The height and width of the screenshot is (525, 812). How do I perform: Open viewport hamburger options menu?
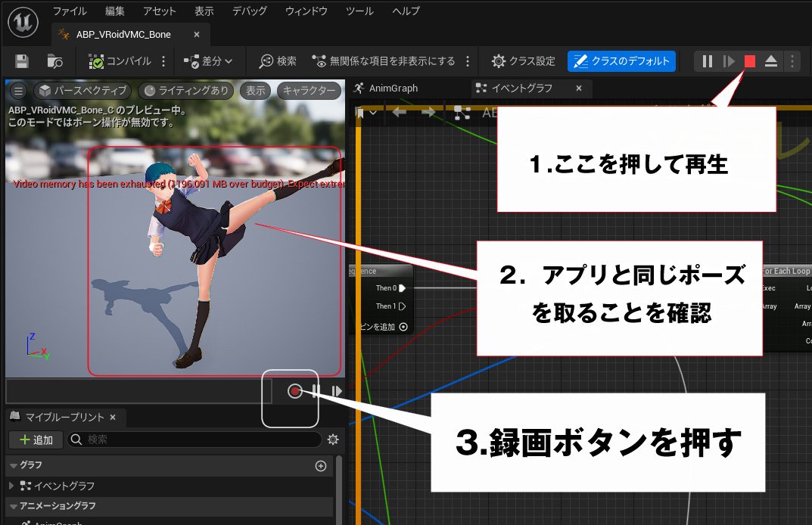pyautogui.click(x=19, y=91)
